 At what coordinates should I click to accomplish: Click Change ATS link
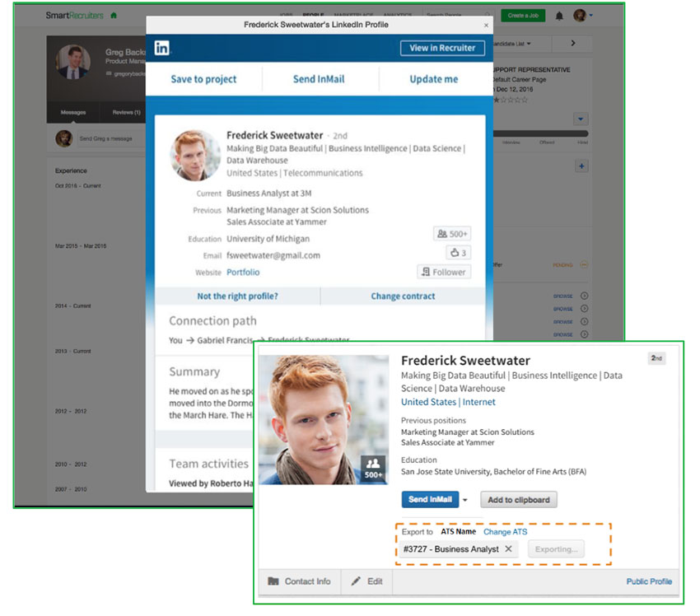(x=506, y=532)
